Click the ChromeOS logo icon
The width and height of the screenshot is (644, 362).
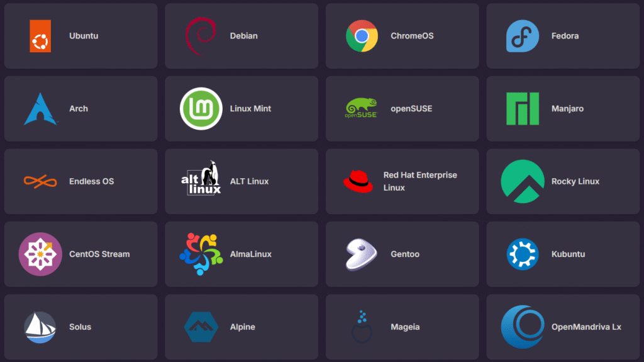[x=362, y=37]
